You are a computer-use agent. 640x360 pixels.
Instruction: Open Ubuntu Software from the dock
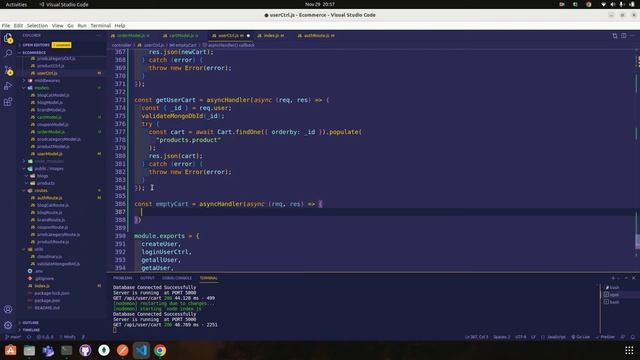coord(11,350)
